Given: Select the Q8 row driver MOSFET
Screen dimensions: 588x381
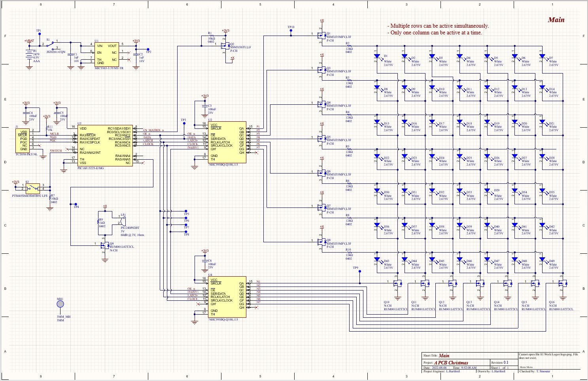Looking at the screenshot, I should coord(321,241).
